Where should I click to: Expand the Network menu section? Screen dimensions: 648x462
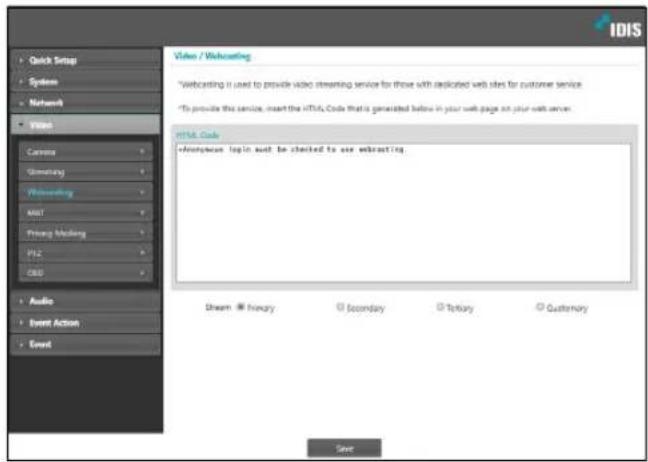(86, 103)
